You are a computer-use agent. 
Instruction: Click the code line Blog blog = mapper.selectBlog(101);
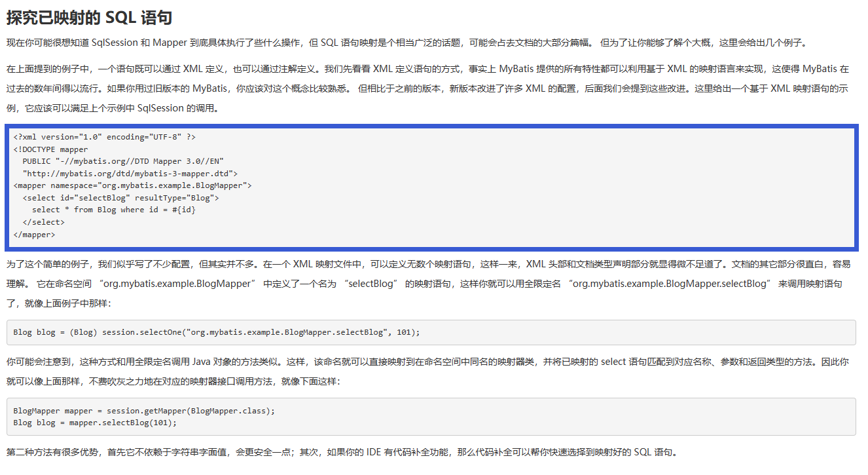coord(95,423)
